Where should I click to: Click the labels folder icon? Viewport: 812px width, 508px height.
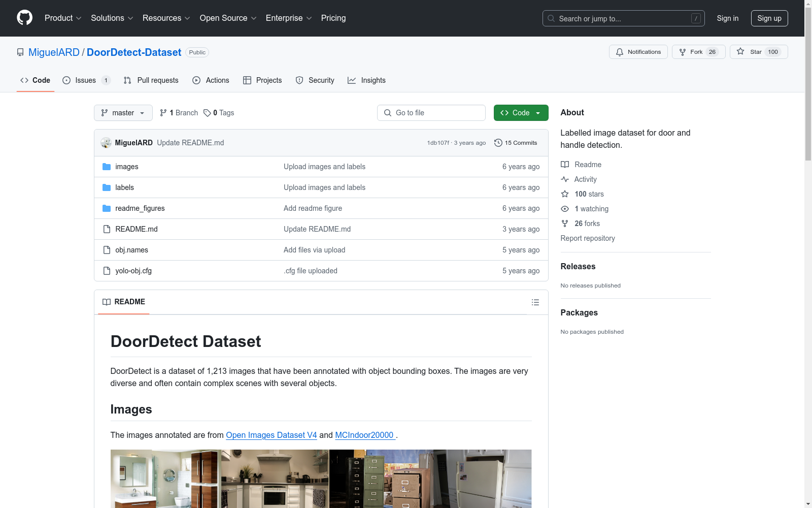tap(107, 187)
